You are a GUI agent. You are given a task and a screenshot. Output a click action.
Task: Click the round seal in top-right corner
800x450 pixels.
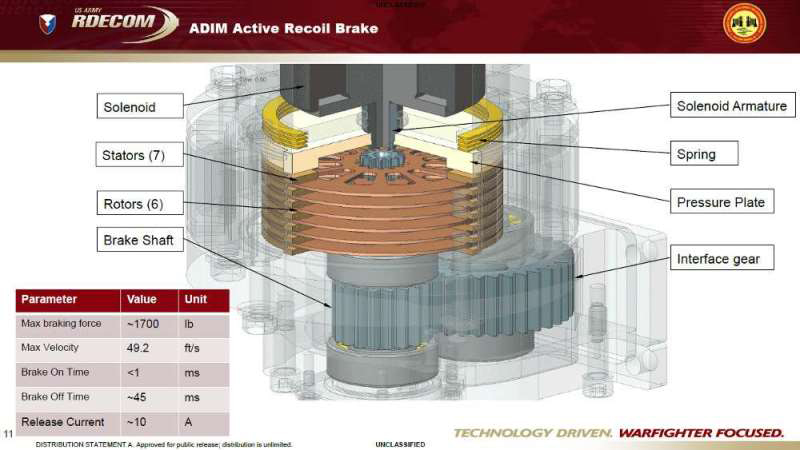coord(744,24)
